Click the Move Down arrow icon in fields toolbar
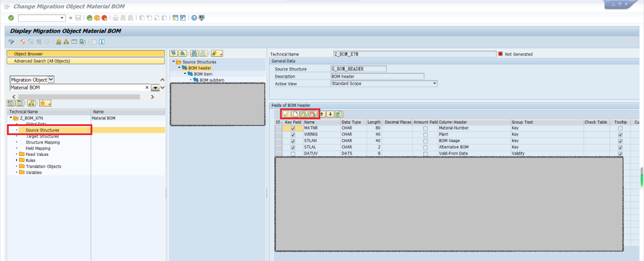This screenshot has width=644, height=261. tap(330, 114)
